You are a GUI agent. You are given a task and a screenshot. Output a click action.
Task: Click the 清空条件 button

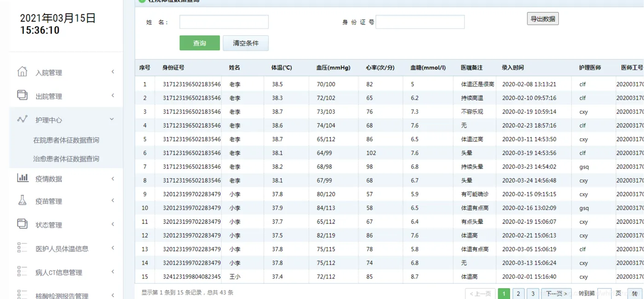click(246, 43)
